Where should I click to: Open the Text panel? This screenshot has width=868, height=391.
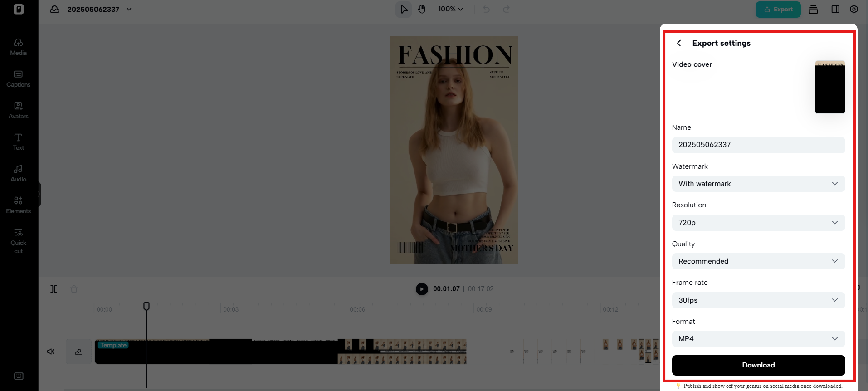pos(18,142)
